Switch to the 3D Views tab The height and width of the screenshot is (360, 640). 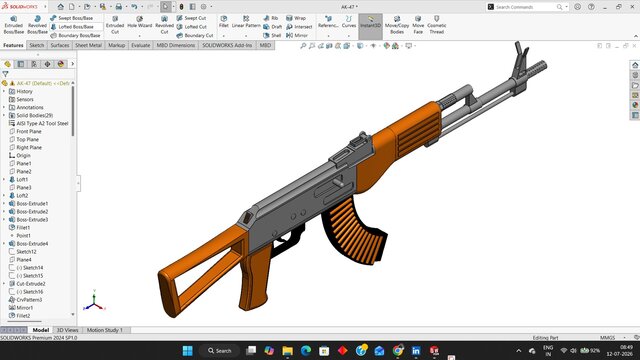[67, 330]
